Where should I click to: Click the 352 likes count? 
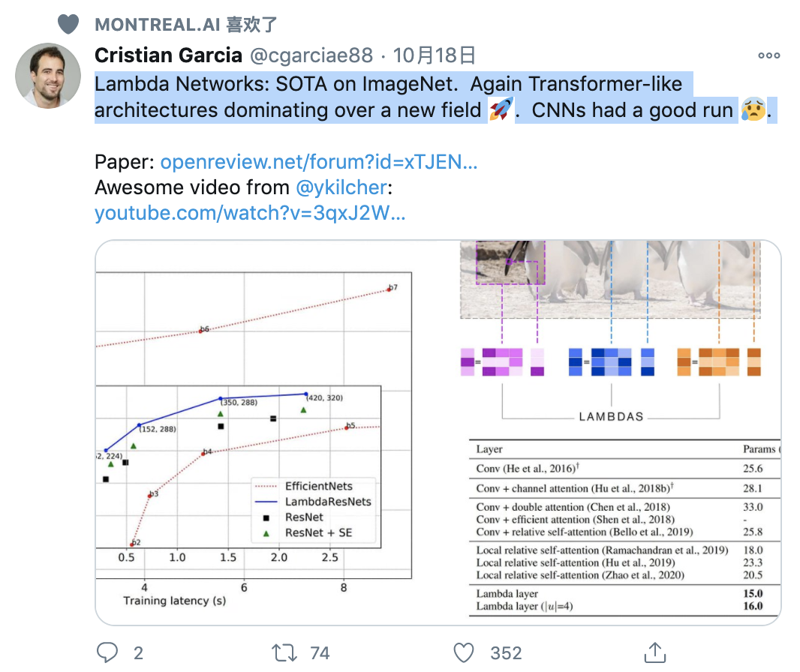tap(506, 653)
